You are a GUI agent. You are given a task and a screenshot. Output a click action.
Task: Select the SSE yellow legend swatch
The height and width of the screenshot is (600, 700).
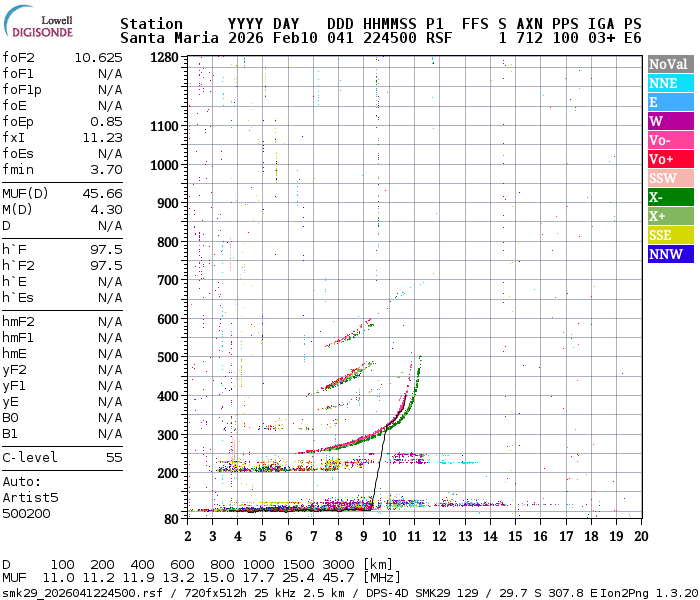pyautogui.click(x=671, y=235)
